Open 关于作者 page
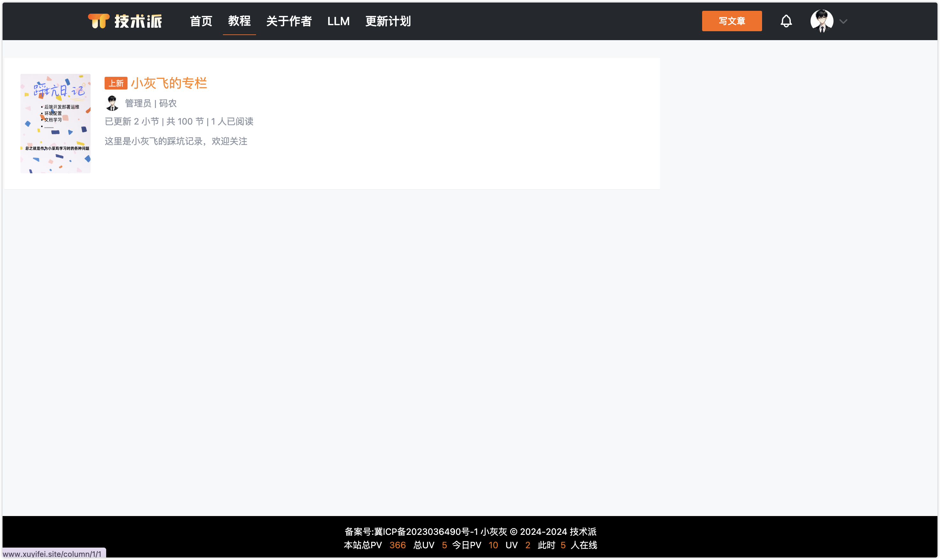 point(289,21)
